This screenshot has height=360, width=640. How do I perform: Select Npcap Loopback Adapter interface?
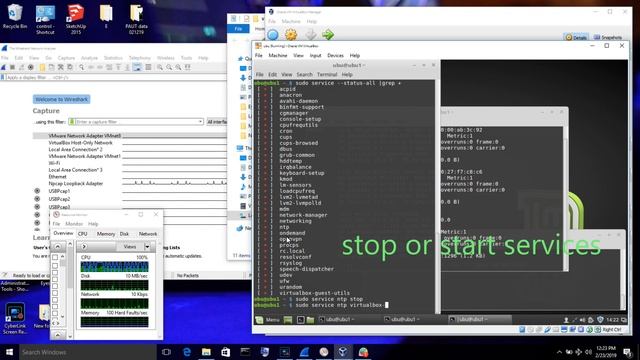click(76, 183)
